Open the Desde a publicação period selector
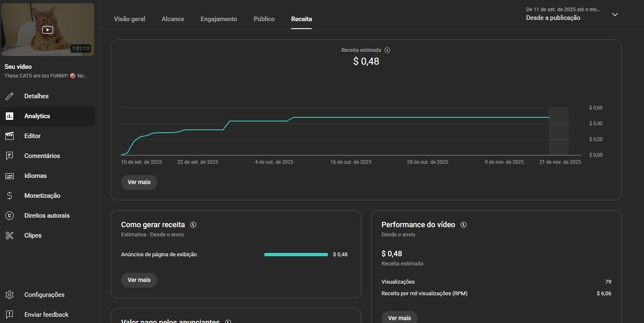Image resolution: width=644 pixels, height=323 pixels. 553,18
